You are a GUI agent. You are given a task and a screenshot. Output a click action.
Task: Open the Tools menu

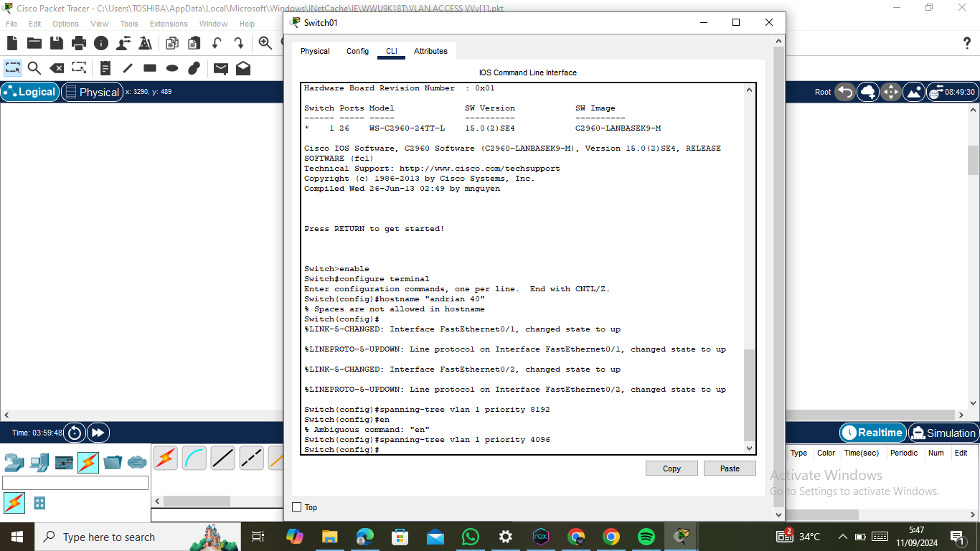129,24
